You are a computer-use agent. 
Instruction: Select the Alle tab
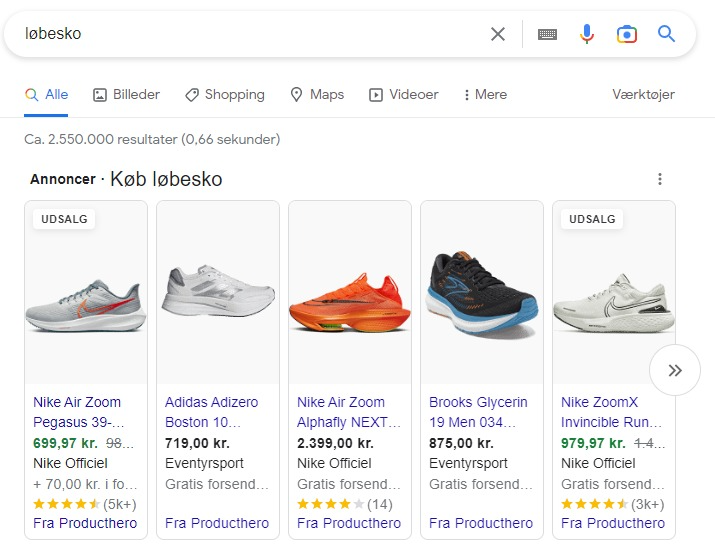click(x=46, y=94)
